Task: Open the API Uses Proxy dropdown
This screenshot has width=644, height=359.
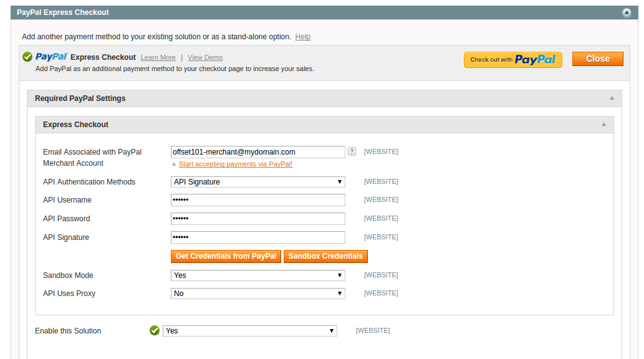Action: pyautogui.click(x=257, y=294)
